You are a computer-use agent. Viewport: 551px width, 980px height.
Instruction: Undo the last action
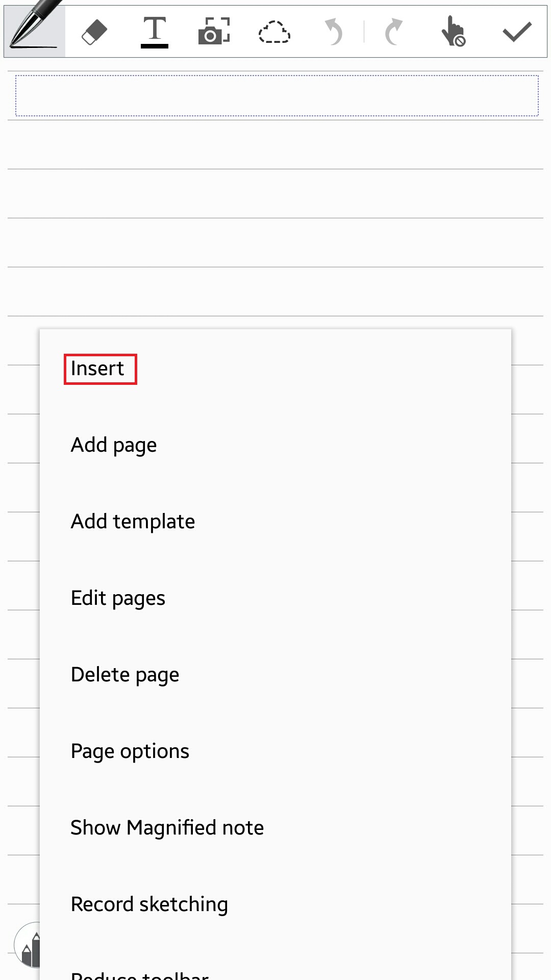click(x=334, y=32)
